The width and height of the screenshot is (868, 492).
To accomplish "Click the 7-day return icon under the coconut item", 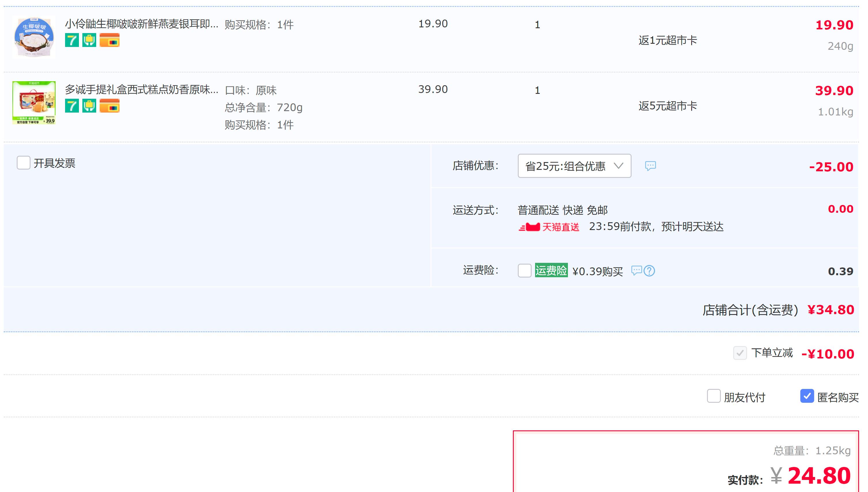I will [72, 40].
